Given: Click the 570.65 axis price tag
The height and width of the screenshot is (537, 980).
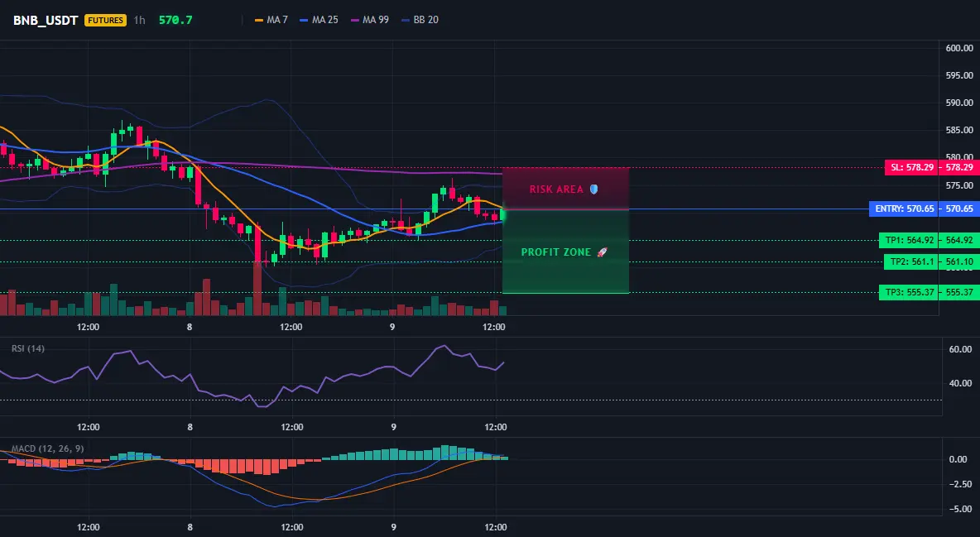Looking at the screenshot, I should coord(959,209).
